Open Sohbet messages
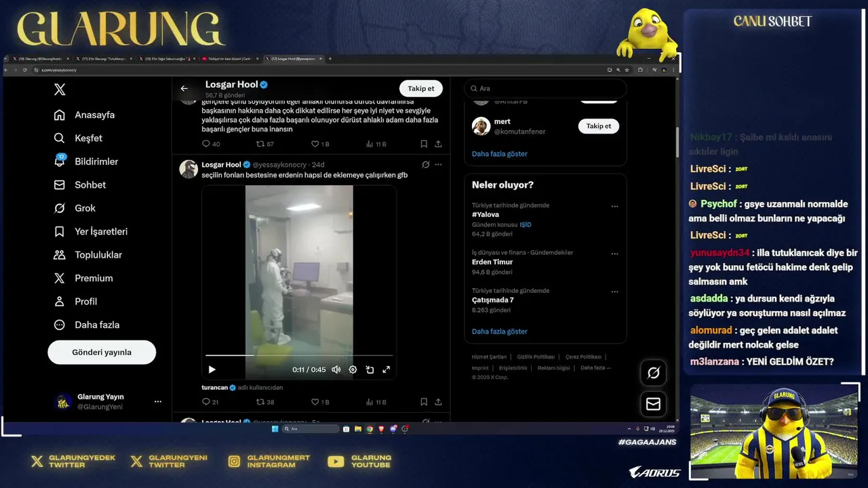This screenshot has height=488, width=868. pos(80,185)
